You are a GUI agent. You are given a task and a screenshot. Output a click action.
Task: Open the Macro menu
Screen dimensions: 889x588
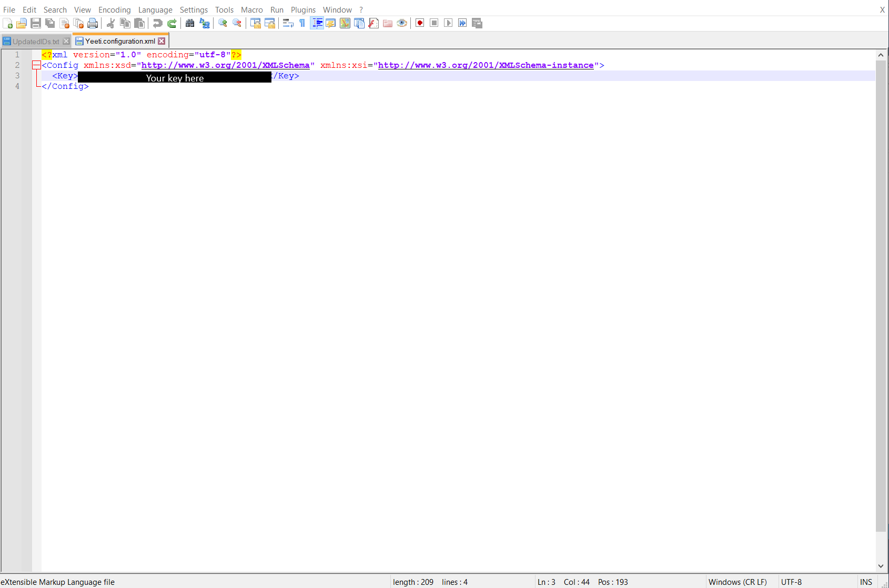[252, 9]
